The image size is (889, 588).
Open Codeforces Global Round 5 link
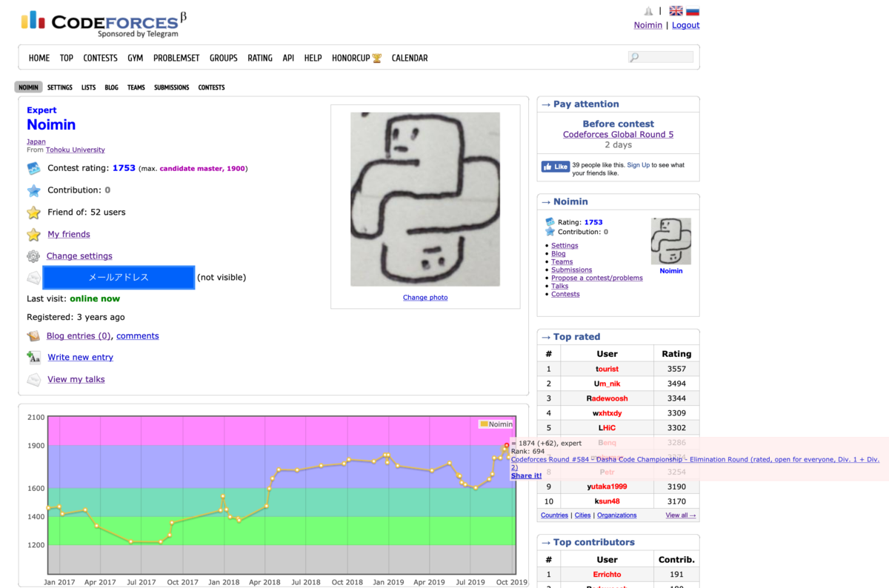pos(618,135)
